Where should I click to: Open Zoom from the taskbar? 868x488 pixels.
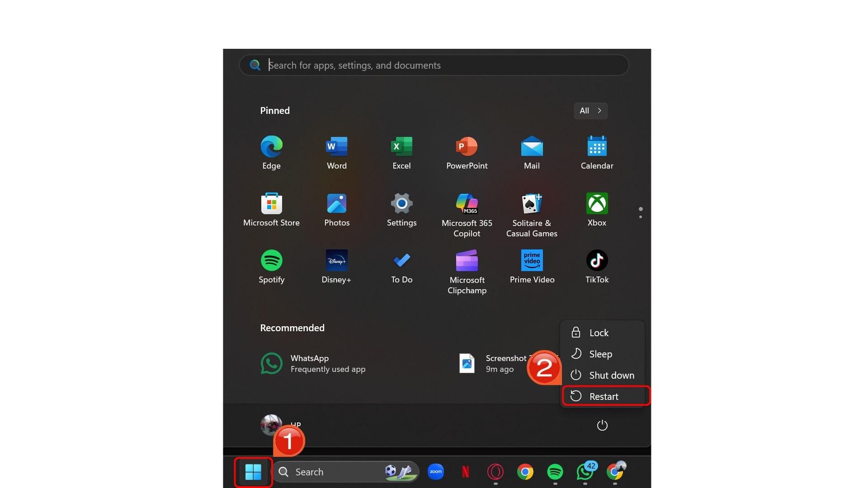435,471
